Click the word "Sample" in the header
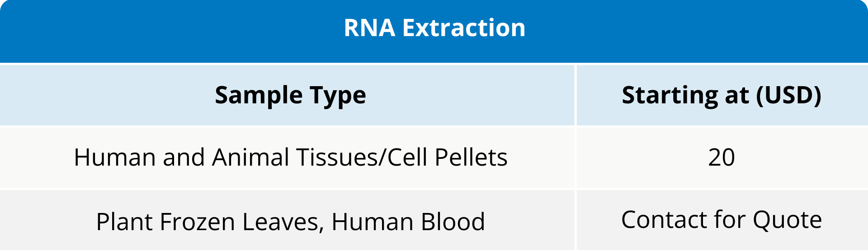This screenshot has width=868, height=250. (259, 95)
